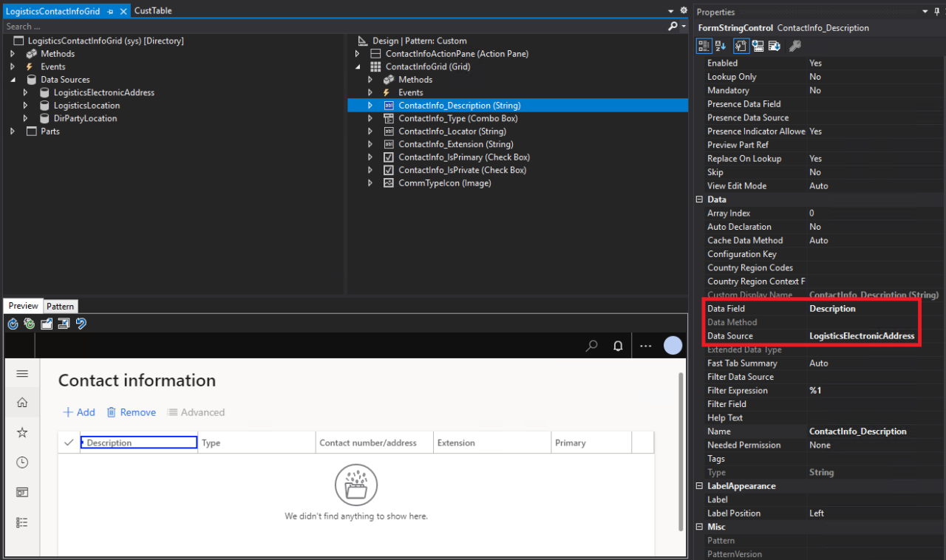
Task: Click the notification bell in the preview
Action: [618, 346]
